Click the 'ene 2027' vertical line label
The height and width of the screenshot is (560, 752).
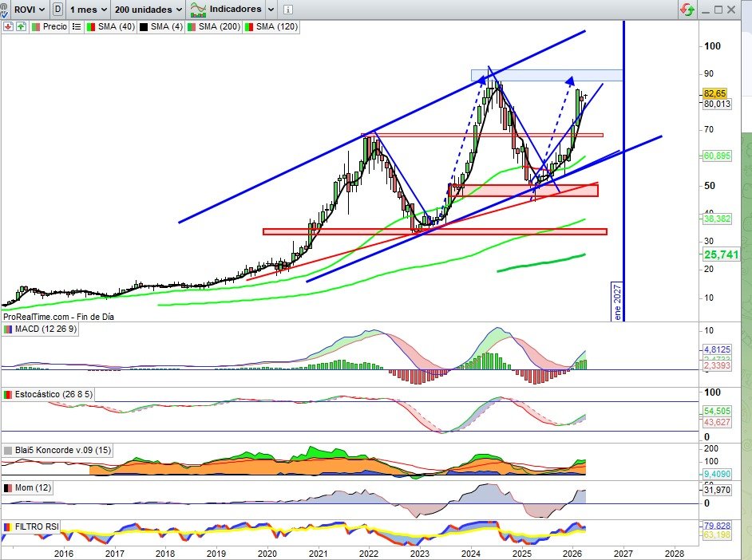pos(617,302)
